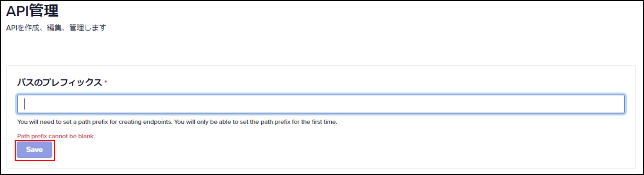
Task: Click 'Path prefix' at start of red error
Action: (x=32, y=136)
